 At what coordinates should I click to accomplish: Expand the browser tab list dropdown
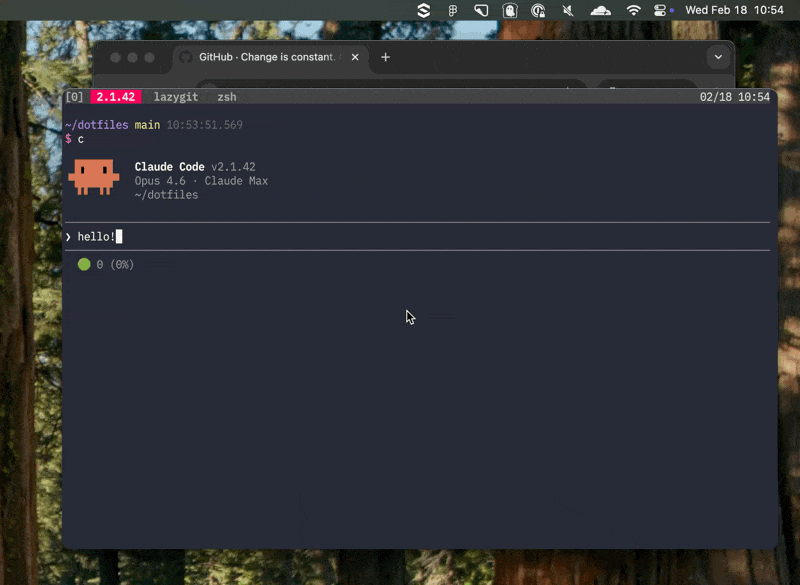pos(718,57)
